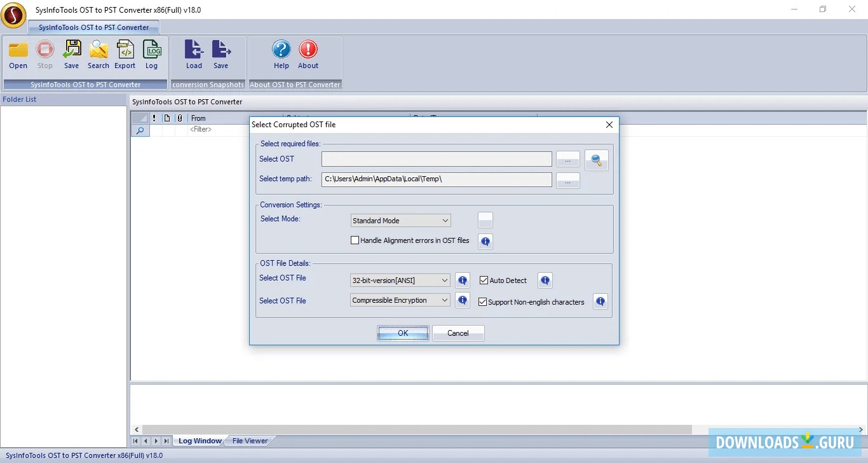868x463 pixels.
Task: Click the magnifier search icon beside Select OST
Action: click(x=597, y=160)
